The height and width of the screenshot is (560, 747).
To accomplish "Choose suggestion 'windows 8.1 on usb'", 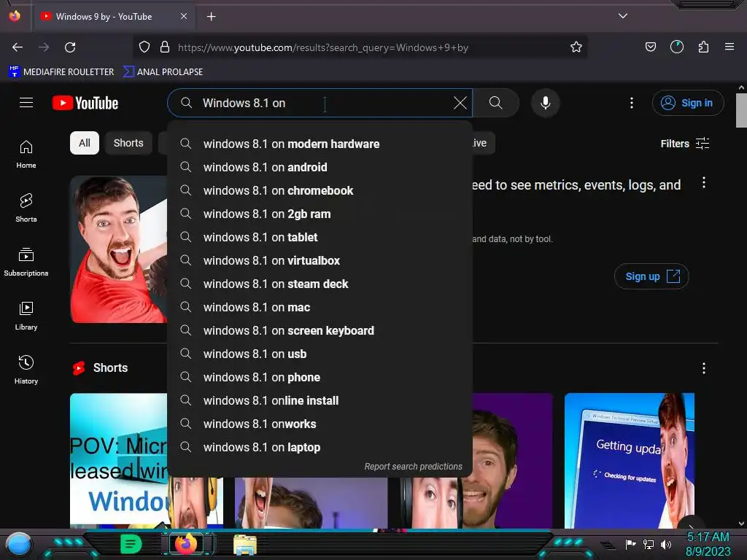I will [320, 354].
